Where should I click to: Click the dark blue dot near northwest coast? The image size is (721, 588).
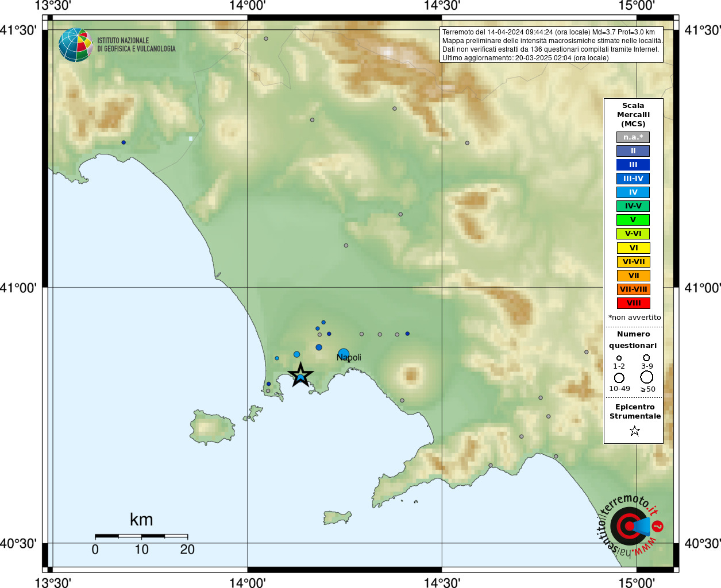pyautogui.click(x=124, y=142)
